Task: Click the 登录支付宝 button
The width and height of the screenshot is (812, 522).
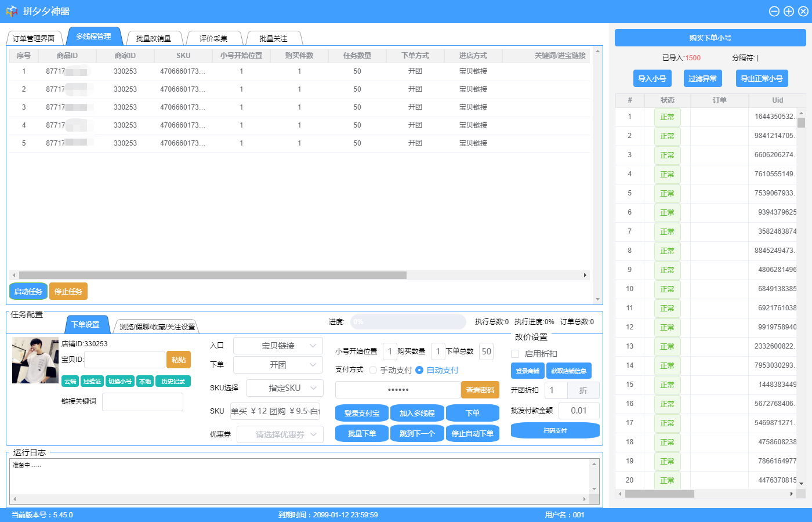Action: [x=362, y=414]
